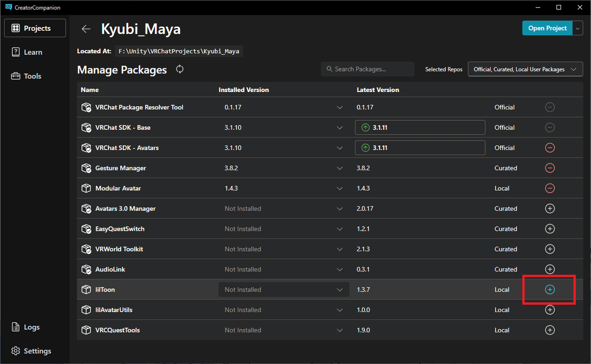Click the Gesture Manager package icon
Screen dimensions: 591x364
86,168
